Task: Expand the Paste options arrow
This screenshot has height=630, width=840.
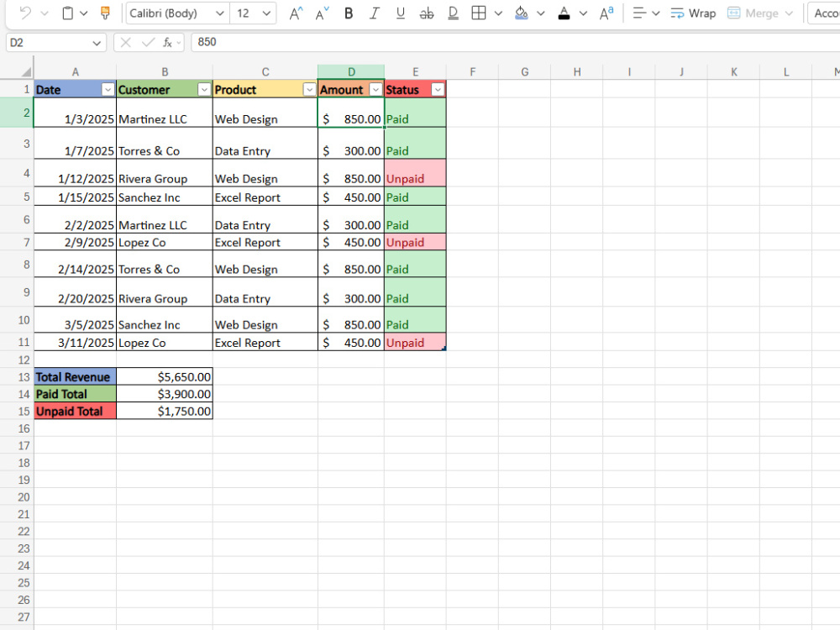Action: click(83, 13)
